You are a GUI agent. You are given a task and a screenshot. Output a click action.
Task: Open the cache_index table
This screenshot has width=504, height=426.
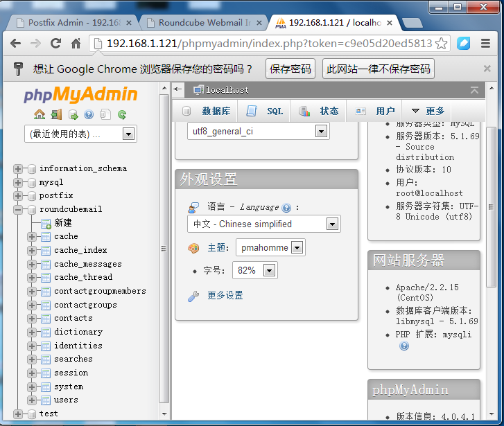[x=80, y=250]
